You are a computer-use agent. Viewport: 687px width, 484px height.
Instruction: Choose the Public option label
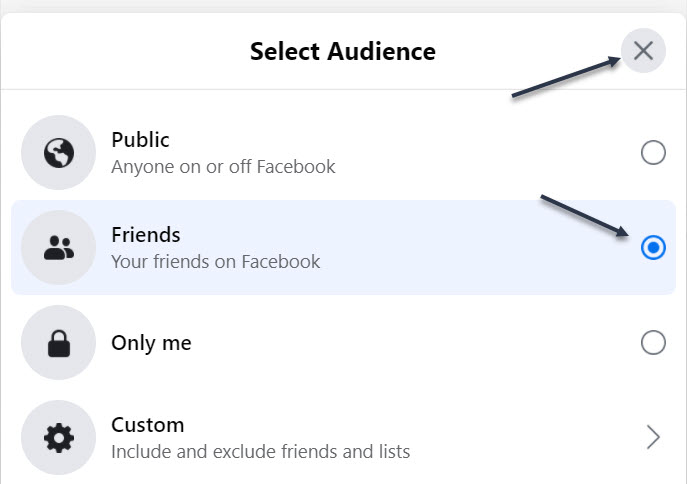[140, 140]
